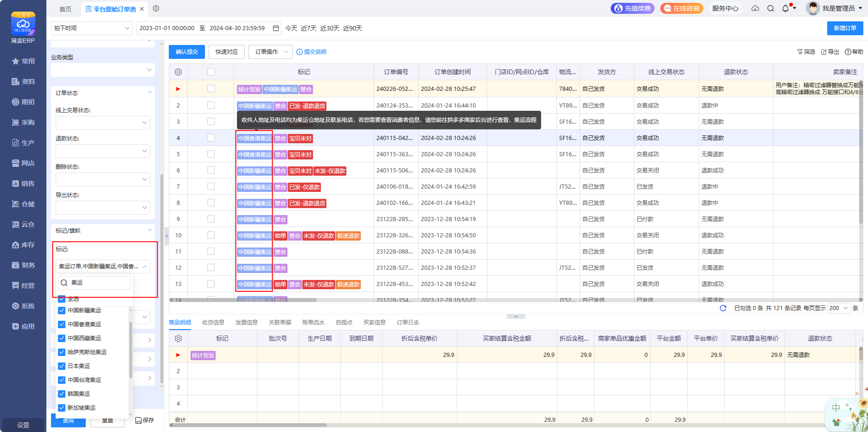Image resolution: width=868 pixels, height=432 pixels.
Task: Switch to the 账单流水 tab
Action: pos(313,323)
